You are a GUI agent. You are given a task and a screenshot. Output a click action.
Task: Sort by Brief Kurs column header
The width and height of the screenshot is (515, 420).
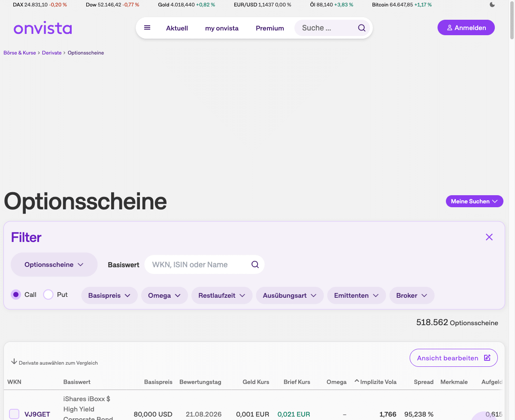coord(297,382)
